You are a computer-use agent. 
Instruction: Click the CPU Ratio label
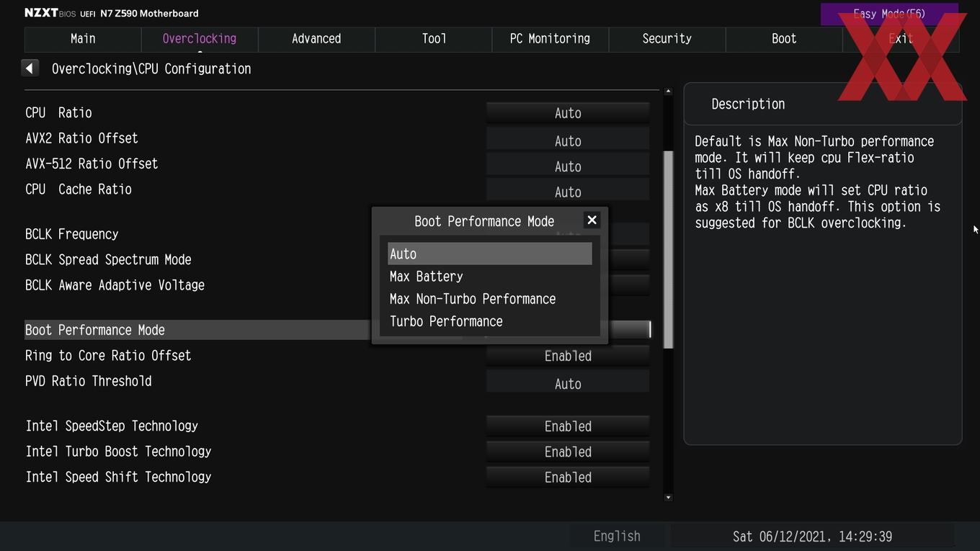(58, 113)
